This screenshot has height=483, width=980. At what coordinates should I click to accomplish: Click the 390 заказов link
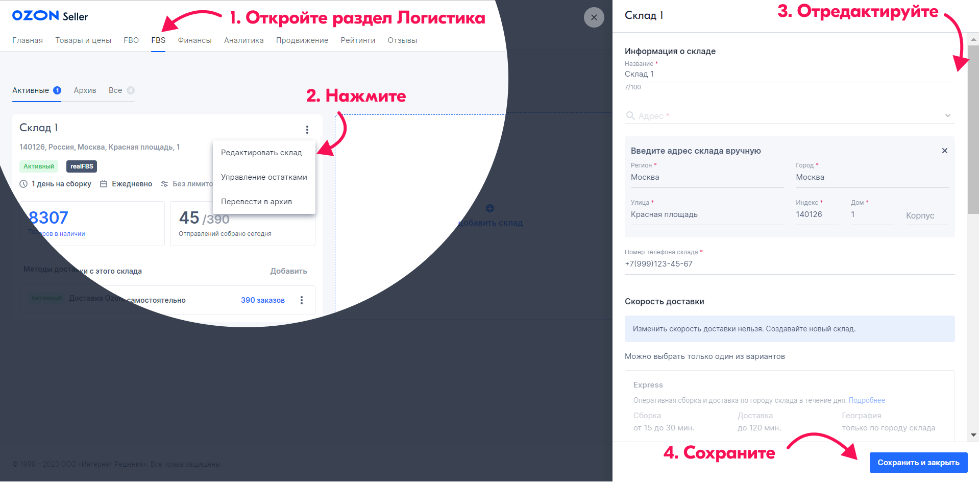(263, 300)
